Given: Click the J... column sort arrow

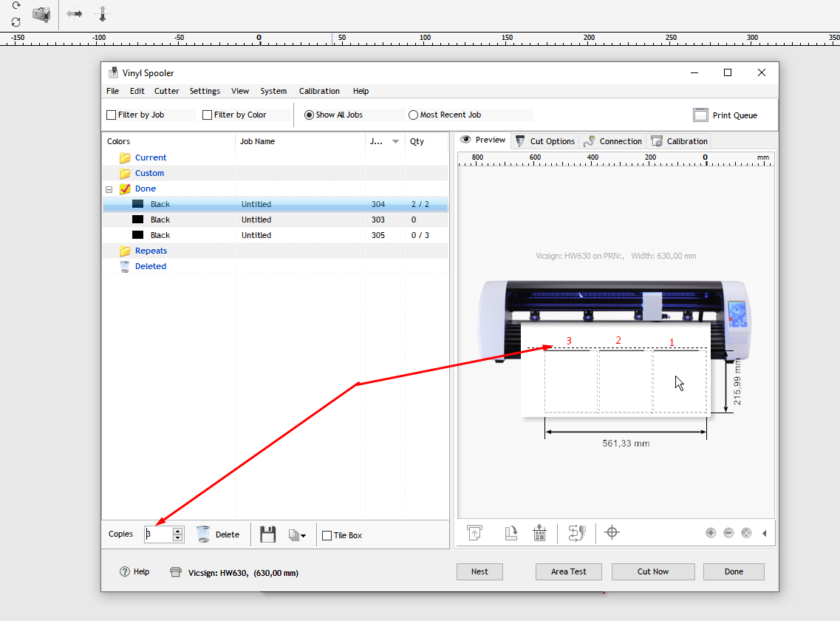Looking at the screenshot, I should pyautogui.click(x=395, y=142).
